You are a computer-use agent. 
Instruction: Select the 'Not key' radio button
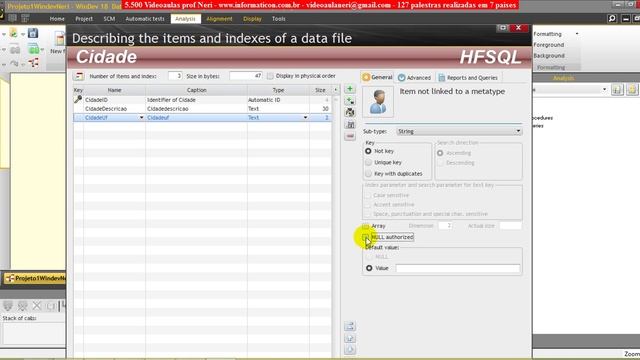[368, 151]
